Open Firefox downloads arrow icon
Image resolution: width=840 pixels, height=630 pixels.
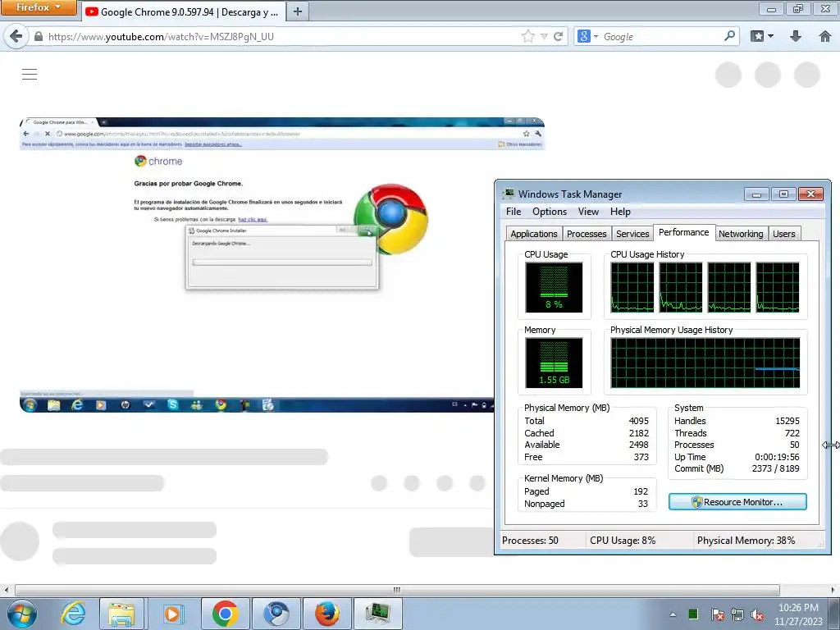[x=796, y=36]
